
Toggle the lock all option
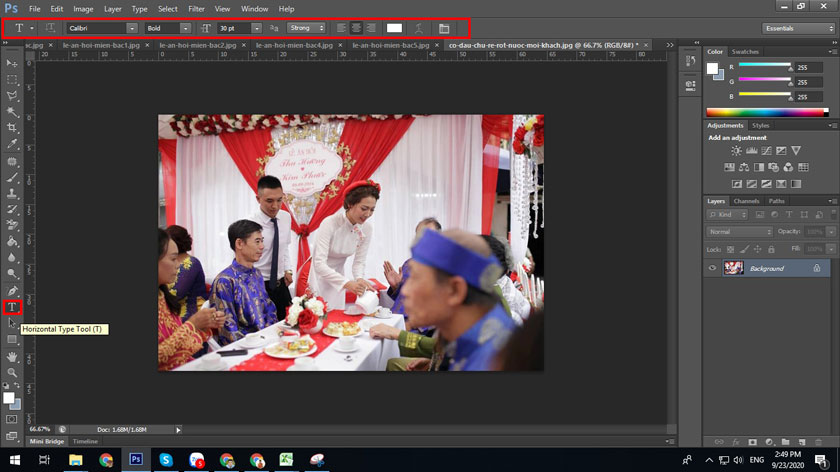(771, 249)
